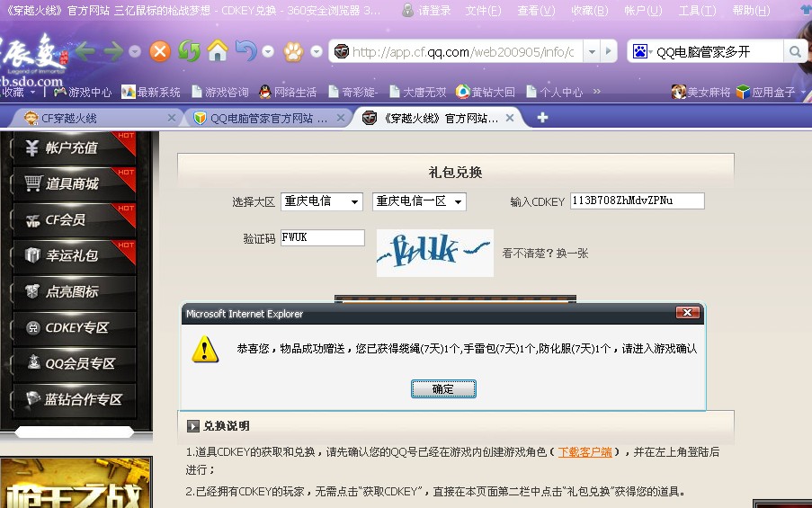Open Baidu search engine selector icon
The width and height of the screenshot is (812, 508).
coord(642,51)
